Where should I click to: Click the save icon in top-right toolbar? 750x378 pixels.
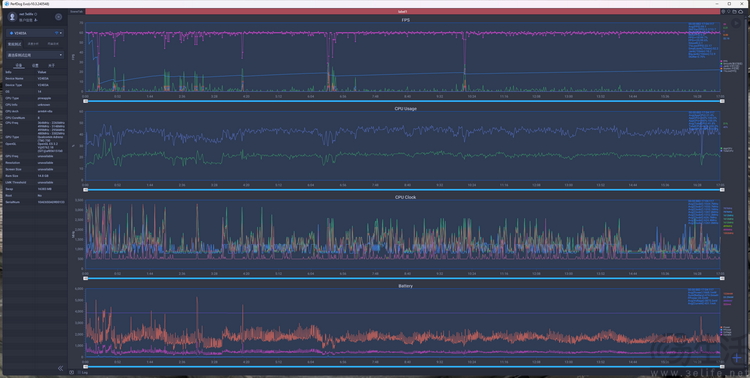(x=735, y=11)
